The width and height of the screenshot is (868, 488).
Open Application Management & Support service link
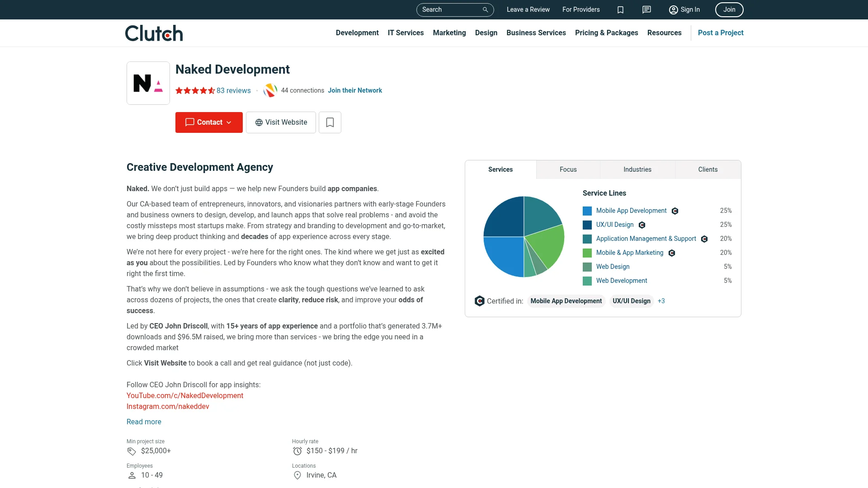tap(646, 239)
